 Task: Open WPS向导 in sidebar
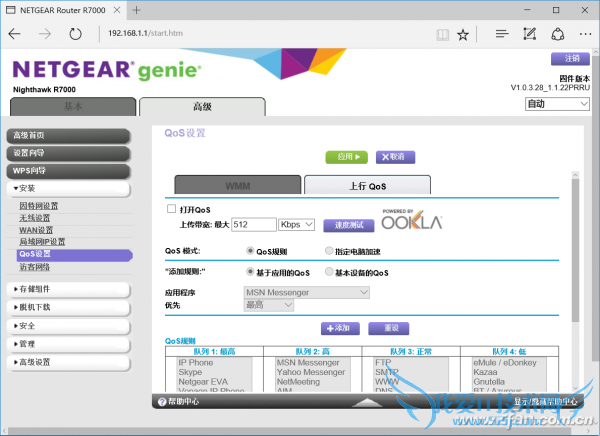[68, 171]
